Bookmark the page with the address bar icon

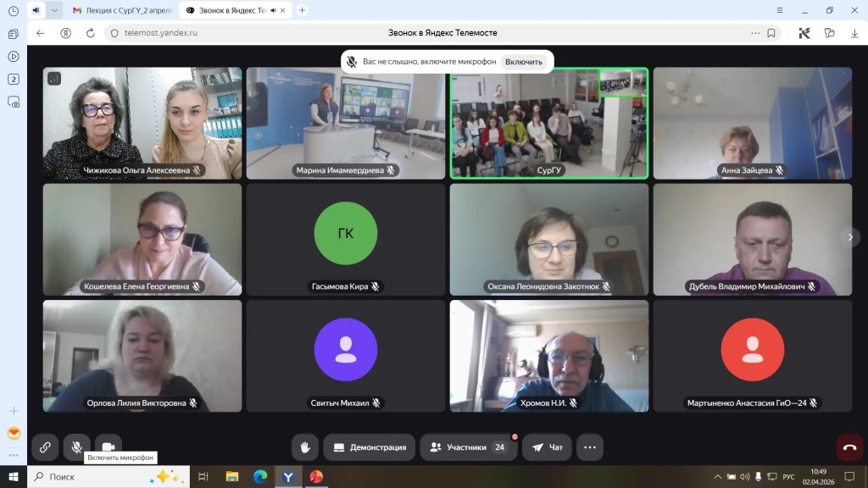[771, 33]
